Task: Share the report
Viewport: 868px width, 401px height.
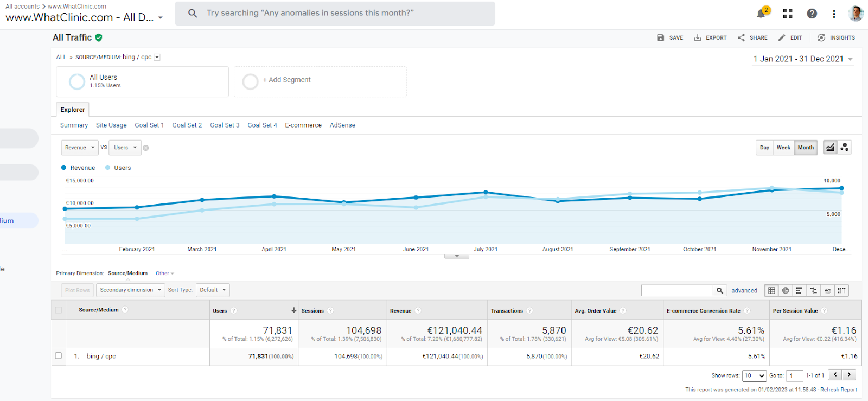Action: coord(752,37)
